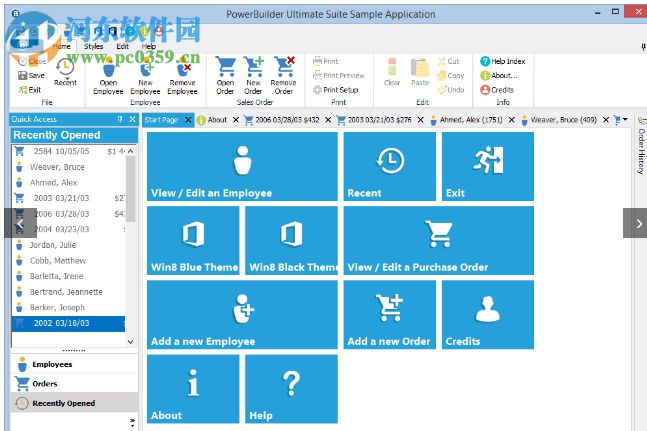Viewport: 647px width, 431px height.
Task: Click Exit in the File group
Action: (29, 90)
